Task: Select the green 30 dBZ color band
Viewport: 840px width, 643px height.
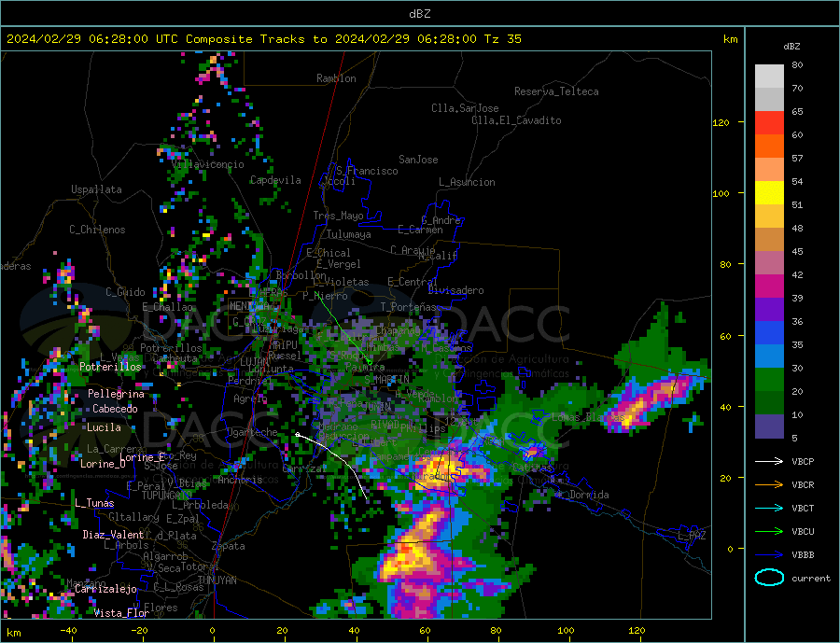Action: tap(769, 380)
